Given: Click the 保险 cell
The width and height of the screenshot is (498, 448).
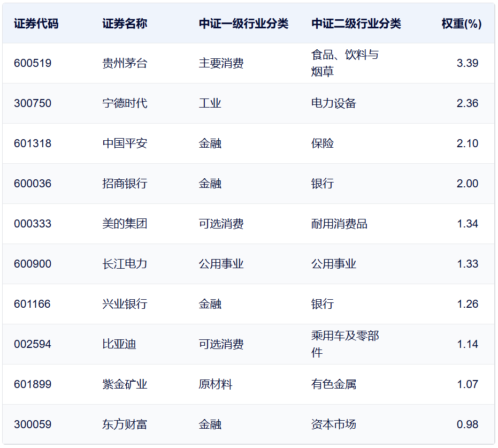Looking at the screenshot, I should [x=323, y=143].
